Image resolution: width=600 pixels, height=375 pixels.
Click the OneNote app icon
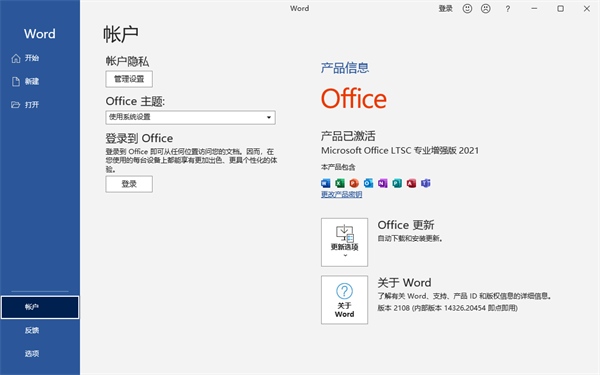coord(383,183)
